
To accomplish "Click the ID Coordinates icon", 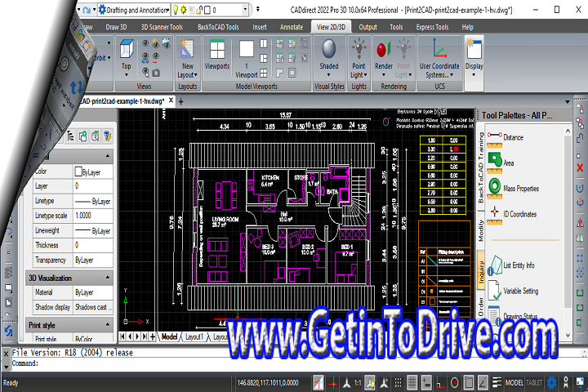I will coord(494,215).
